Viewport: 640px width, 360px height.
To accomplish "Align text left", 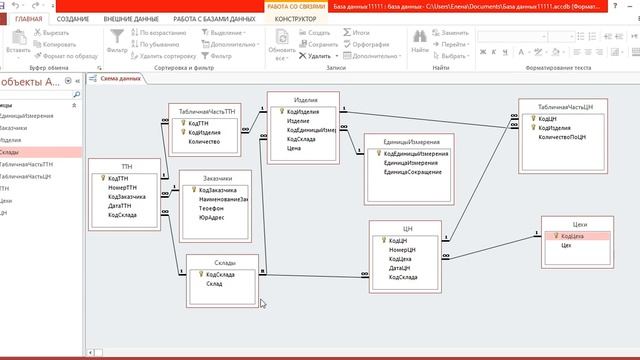I will coord(577,52).
